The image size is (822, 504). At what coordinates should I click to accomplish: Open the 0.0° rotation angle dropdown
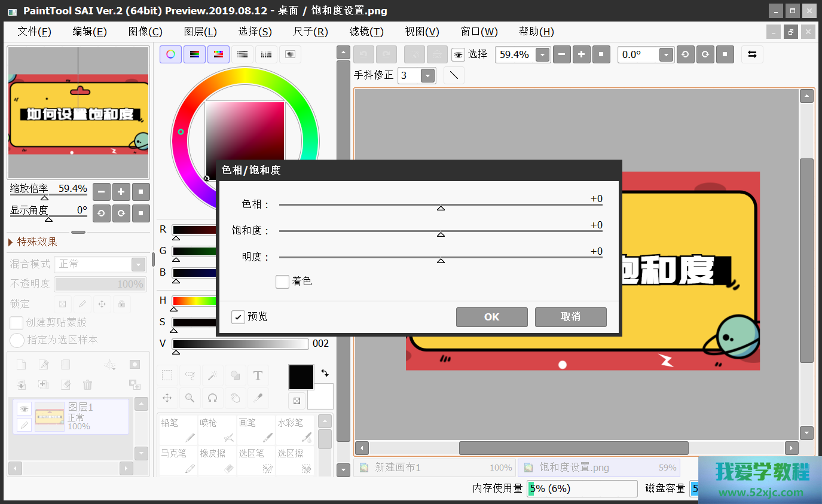pyautogui.click(x=666, y=55)
